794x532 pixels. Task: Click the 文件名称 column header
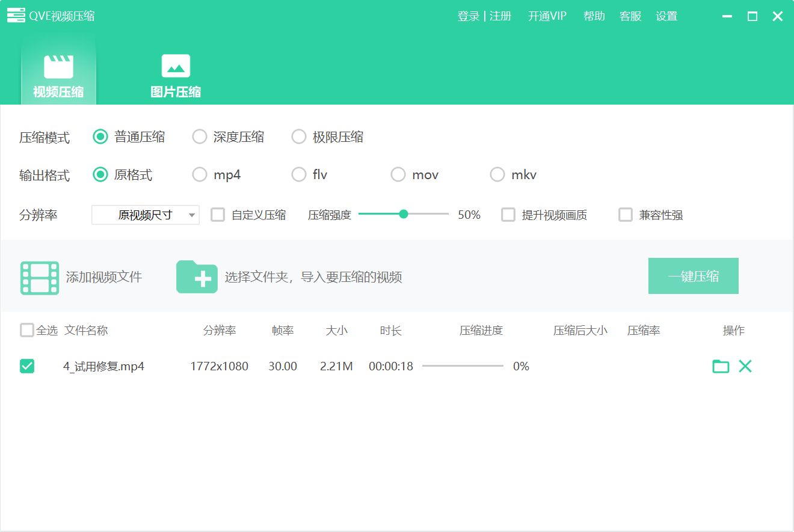coord(86,330)
